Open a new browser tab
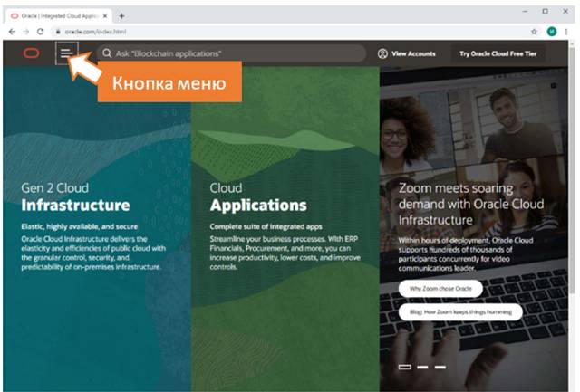Screen dimensions: 580x392 click(122, 15)
